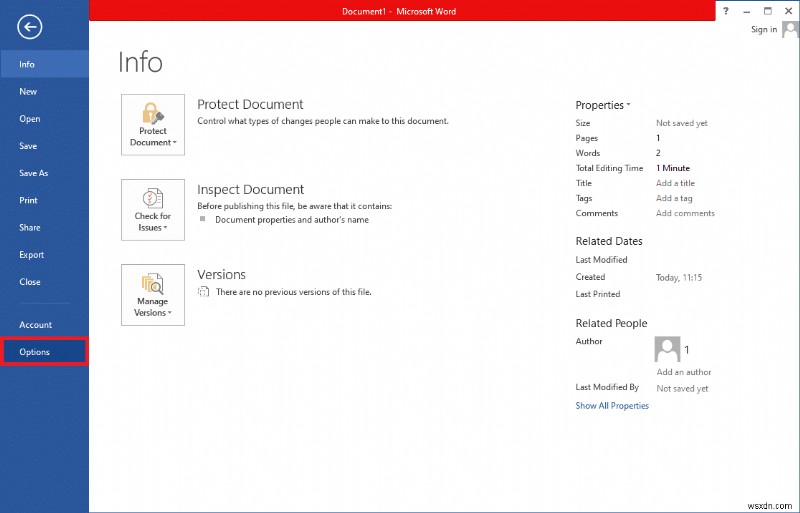Go to Print in the sidebar
The height and width of the screenshot is (513, 800).
pos(28,200)
